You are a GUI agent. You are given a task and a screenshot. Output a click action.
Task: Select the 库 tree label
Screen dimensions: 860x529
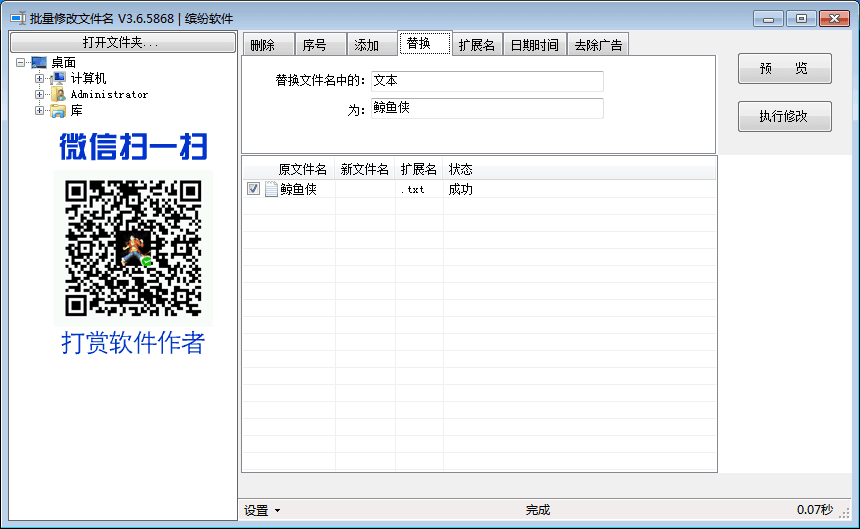[x=77, y=111]
